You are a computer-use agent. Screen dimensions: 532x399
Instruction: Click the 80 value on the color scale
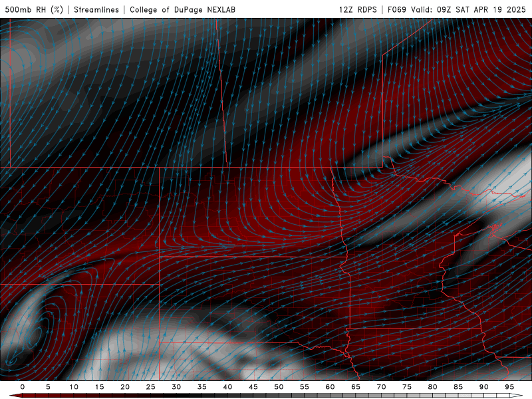(x=433, y=387)
